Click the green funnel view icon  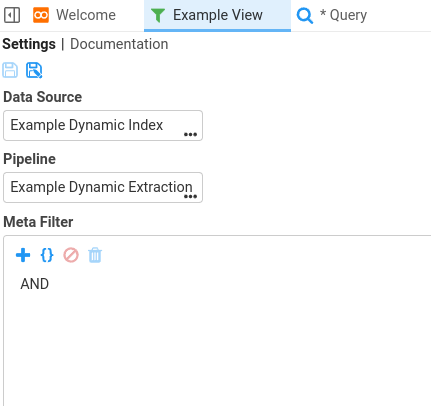[x=158, y=15]
